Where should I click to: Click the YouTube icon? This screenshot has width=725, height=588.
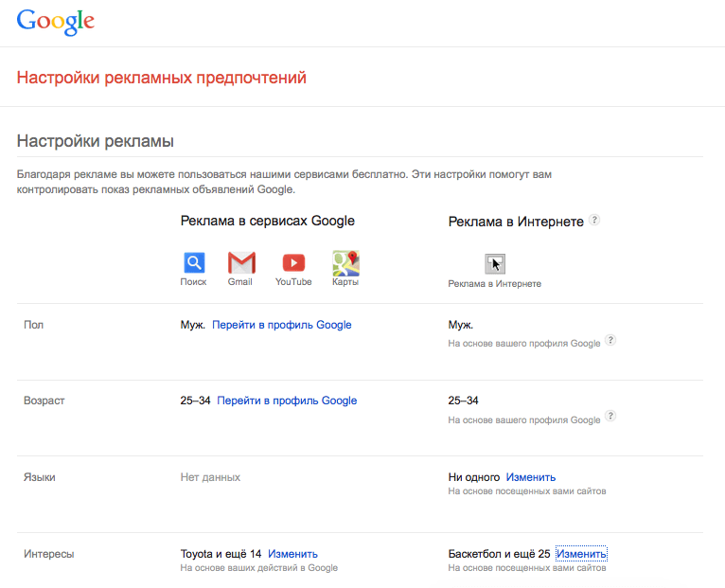point(293,262)
